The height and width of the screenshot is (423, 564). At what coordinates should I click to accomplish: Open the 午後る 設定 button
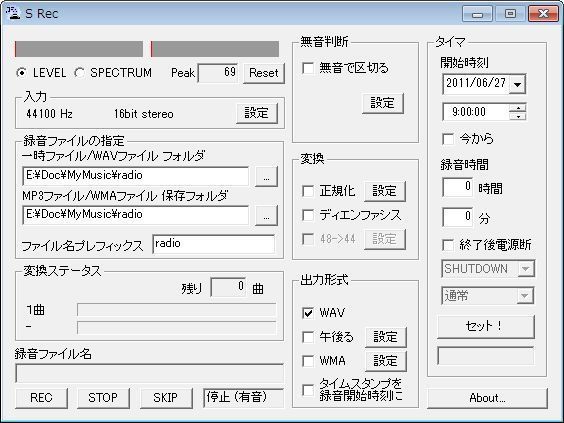click(x=386, y=337)
